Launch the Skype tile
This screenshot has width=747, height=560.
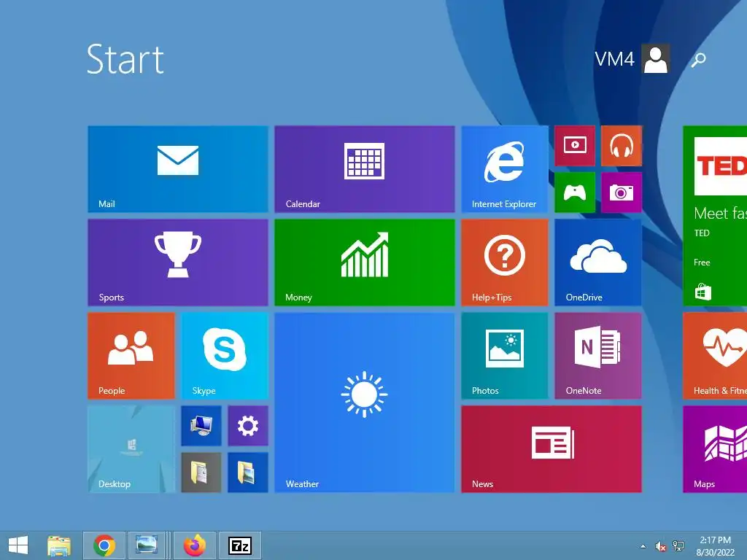coord(225,356)
